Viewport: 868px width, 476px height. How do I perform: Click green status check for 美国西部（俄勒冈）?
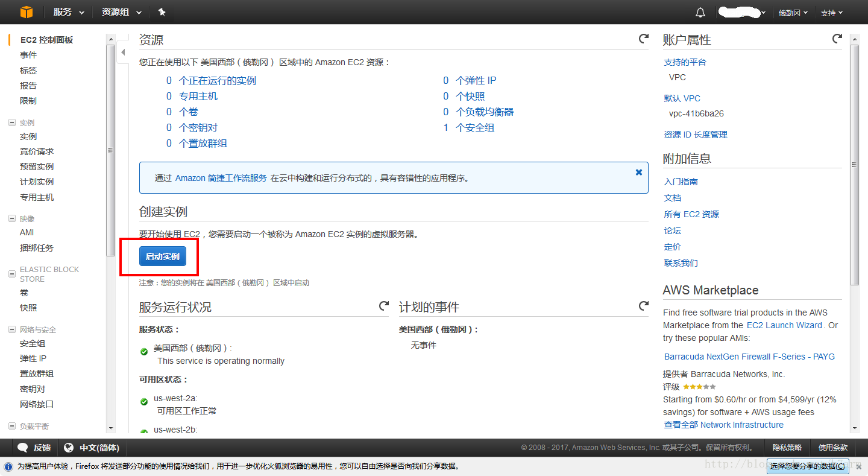[x=144, y=352]
